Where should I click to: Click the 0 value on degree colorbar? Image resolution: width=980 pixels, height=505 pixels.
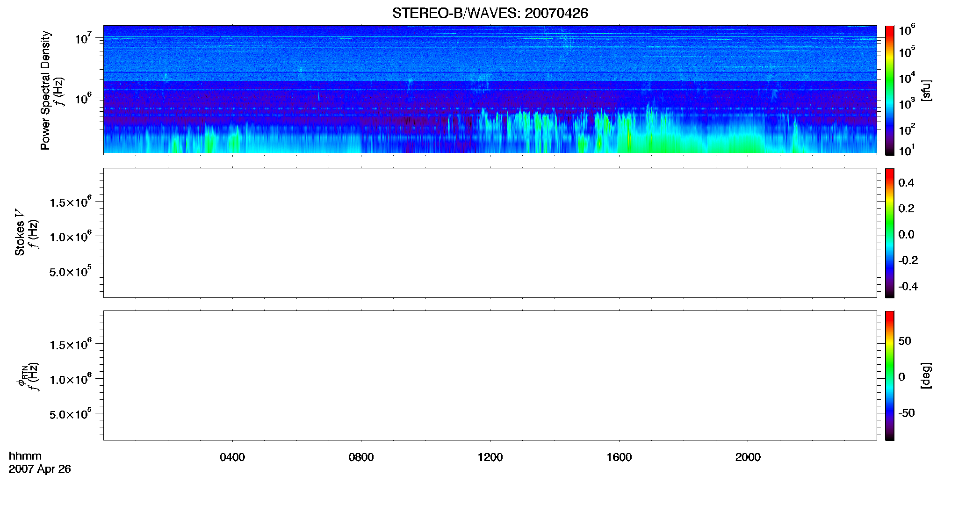902,377
